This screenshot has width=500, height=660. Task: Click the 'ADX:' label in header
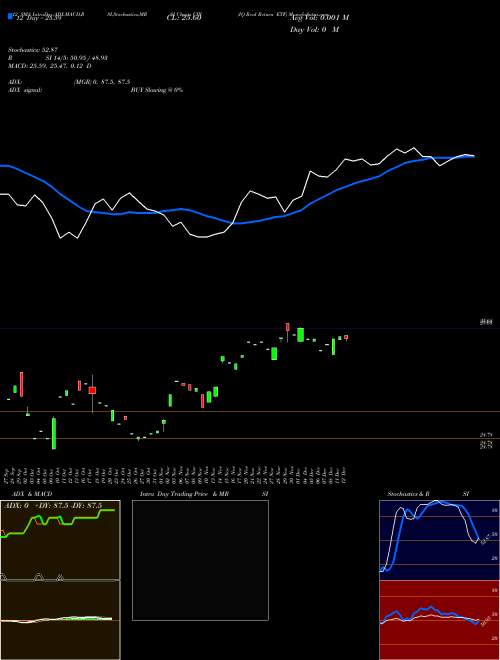point(15,82)
